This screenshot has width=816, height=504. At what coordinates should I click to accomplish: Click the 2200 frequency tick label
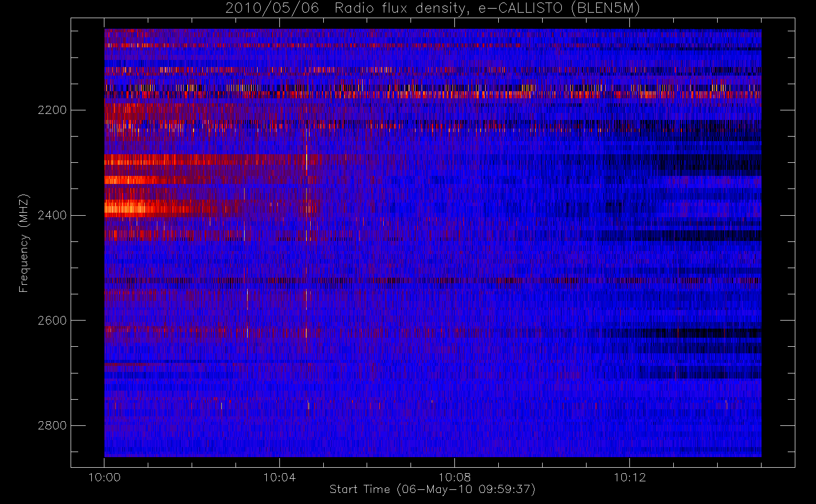pos(52,110)
